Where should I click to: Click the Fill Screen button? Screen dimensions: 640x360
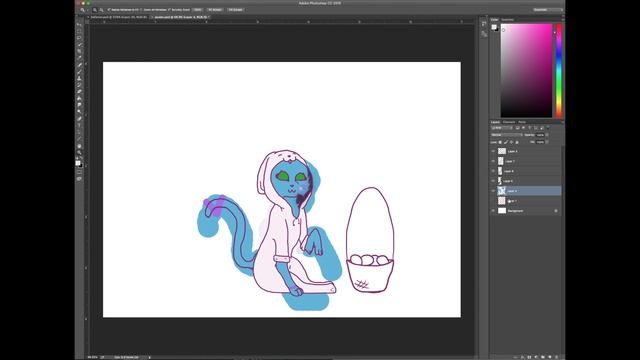(x=236, y=9)
